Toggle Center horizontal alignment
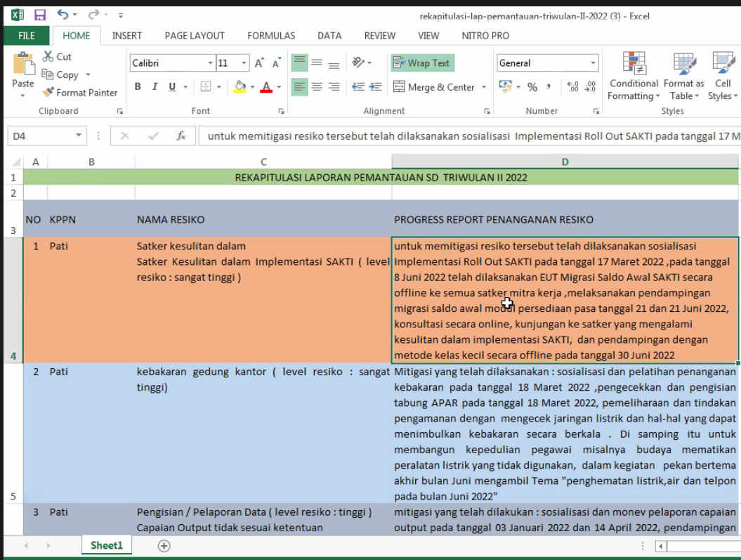The width and height of the screenshot is (741, 560). tap(317, 86)
